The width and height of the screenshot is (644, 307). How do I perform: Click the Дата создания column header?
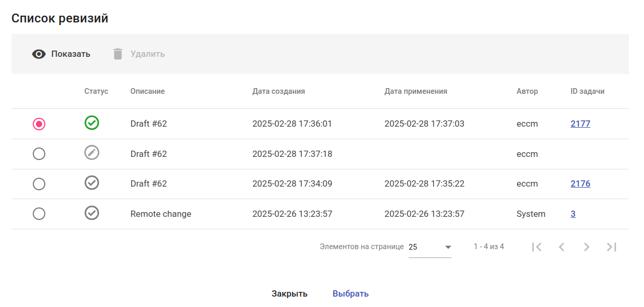[279, 91]
